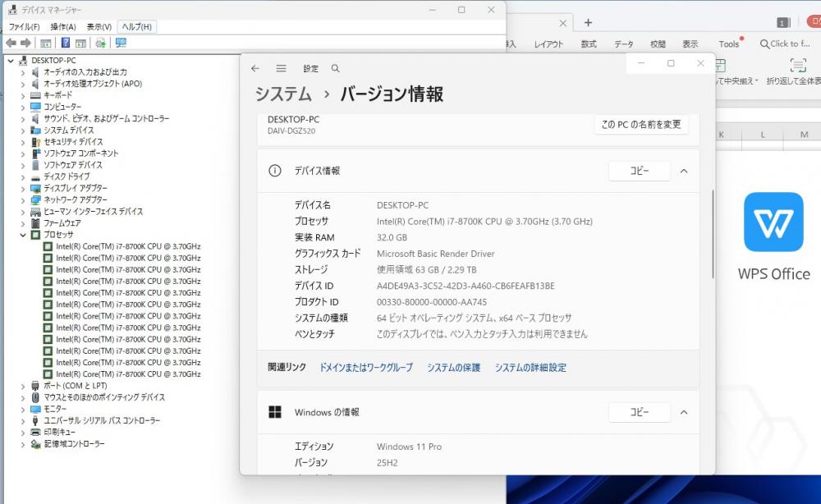Click the 'Click to f...' search box in WPS
This screenshot has width=821, height=504.
pos(786,44)
